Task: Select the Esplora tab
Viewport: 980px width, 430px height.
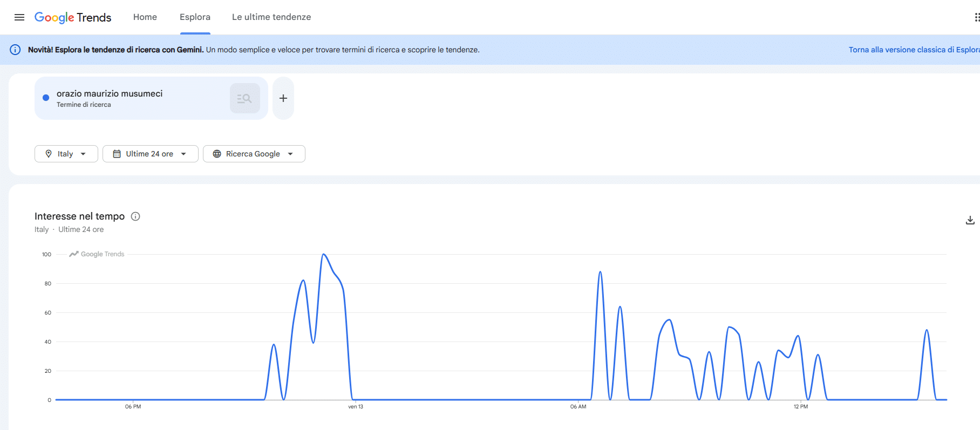Action: (195, 17)
